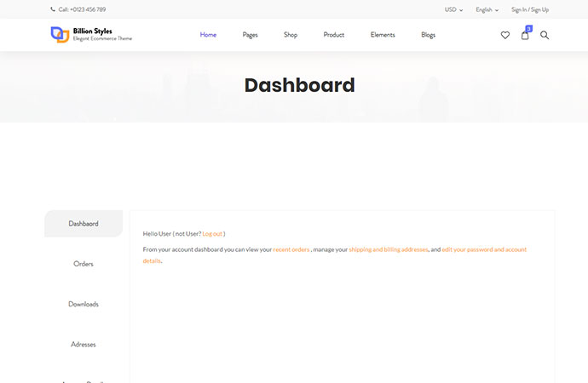Expand the USD currency dropdown
Image resolution: width=588 pixels, height=383 pixels.
click(453, 9)
